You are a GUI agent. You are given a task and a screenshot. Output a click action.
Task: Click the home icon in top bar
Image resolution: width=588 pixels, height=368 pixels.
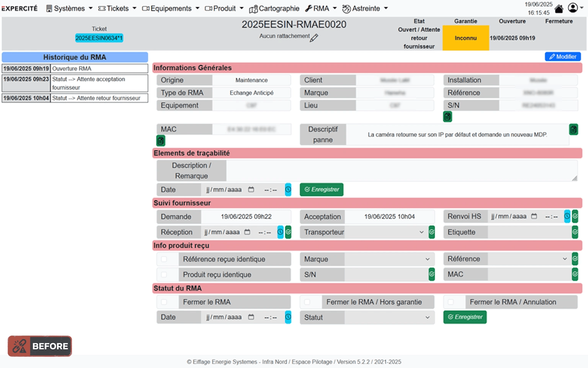(x=559, y=9)
